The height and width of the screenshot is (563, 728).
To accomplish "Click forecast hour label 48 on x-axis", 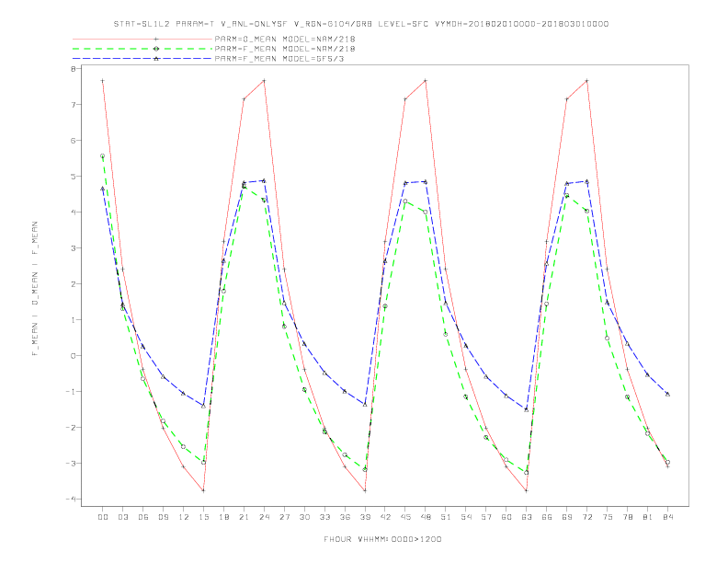I will click(x=426, y=517).
